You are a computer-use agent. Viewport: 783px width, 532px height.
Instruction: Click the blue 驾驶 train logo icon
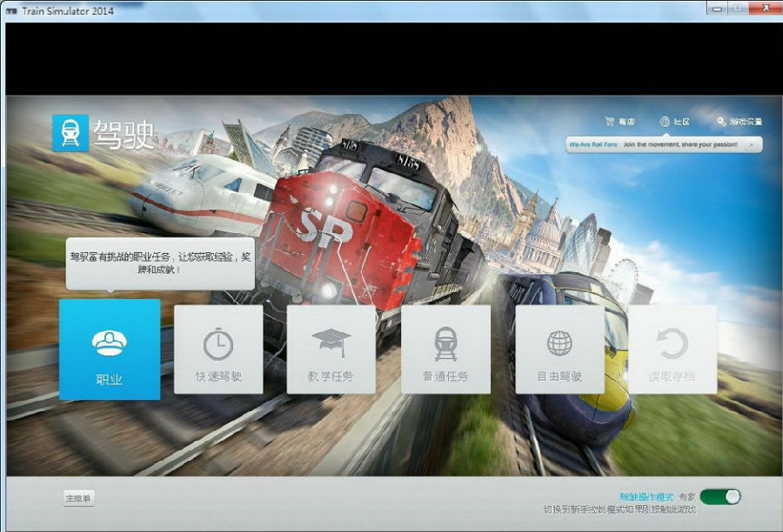pos(70,133)
